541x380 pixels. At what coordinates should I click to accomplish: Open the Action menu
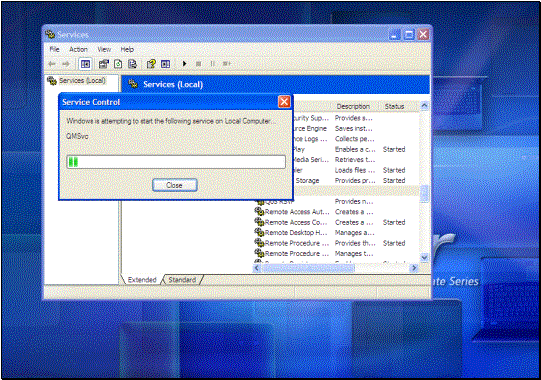tap(78, 49)
